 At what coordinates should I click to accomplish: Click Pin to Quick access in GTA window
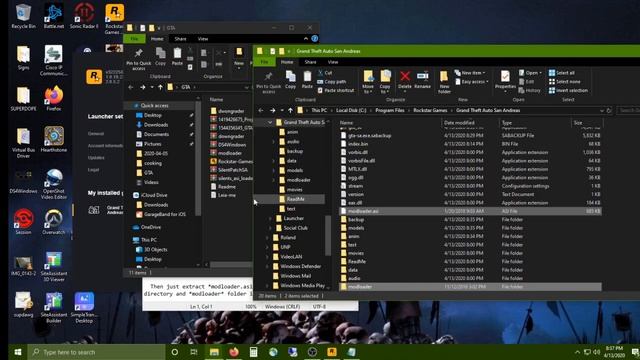(138, 59)
